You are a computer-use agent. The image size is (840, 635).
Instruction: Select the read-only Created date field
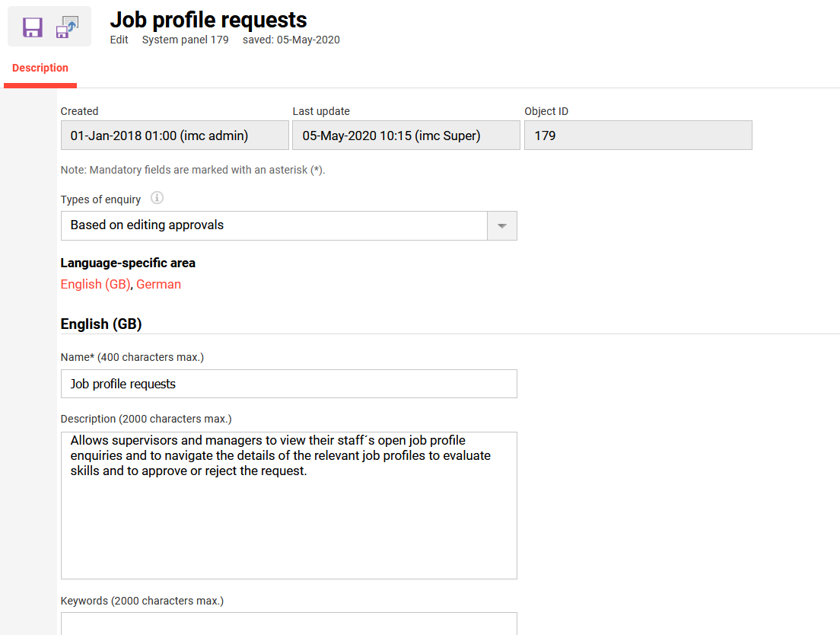tap(174, 136)
